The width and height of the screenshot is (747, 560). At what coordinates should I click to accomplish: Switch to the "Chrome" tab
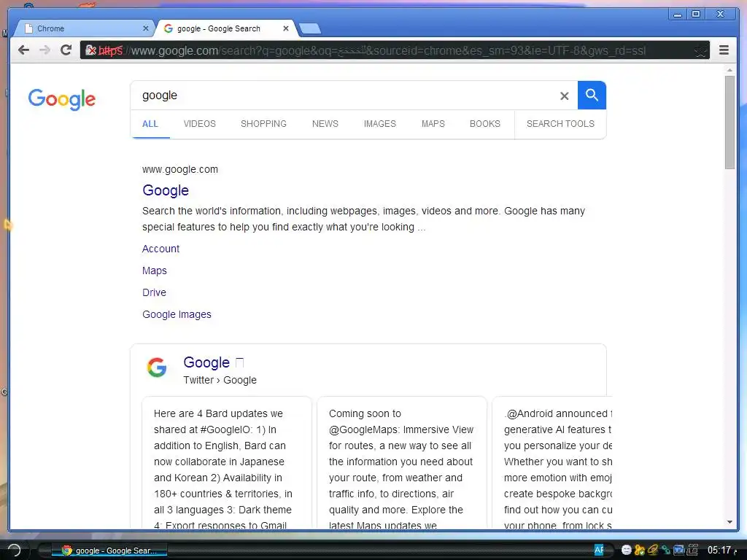(x=83, y=28)
